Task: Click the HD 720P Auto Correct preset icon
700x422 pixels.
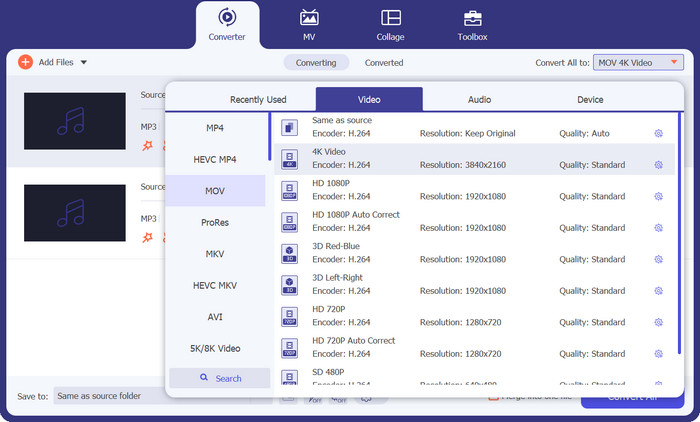Action: coord(289,348)
